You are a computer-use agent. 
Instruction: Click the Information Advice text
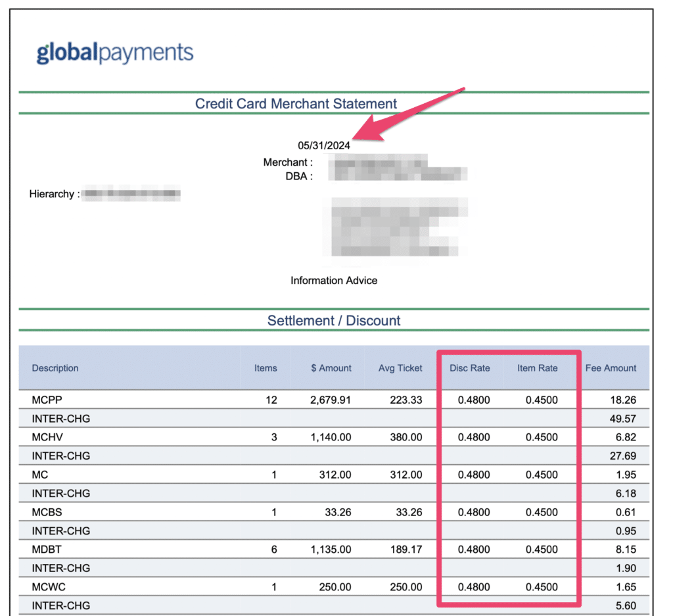click(x=334, y=281)
